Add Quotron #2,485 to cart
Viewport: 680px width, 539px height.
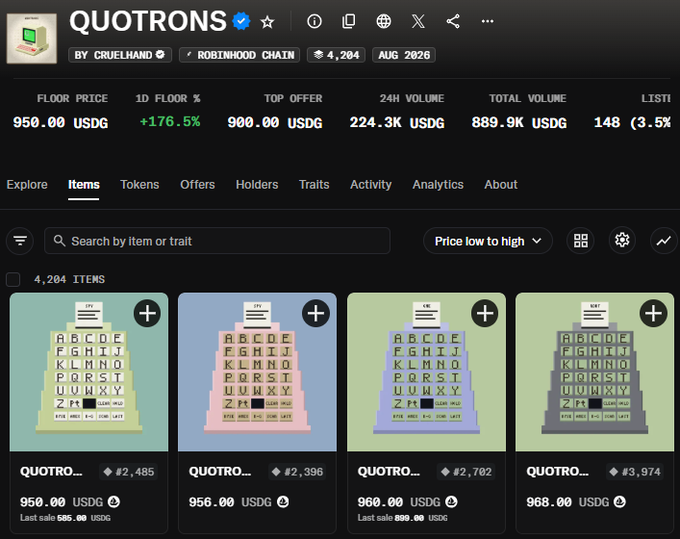[x=147, y=313]
